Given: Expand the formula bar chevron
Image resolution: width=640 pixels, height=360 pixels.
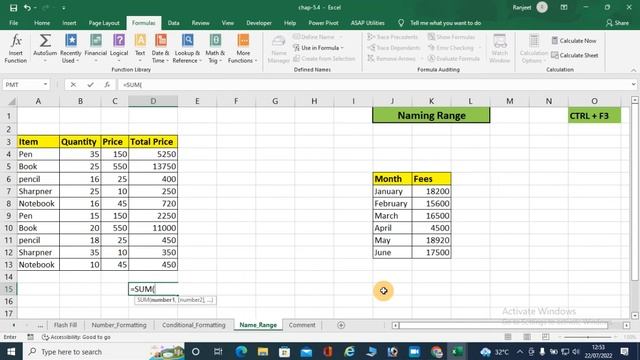Looking at the screenshot, I should pos(633,84).
